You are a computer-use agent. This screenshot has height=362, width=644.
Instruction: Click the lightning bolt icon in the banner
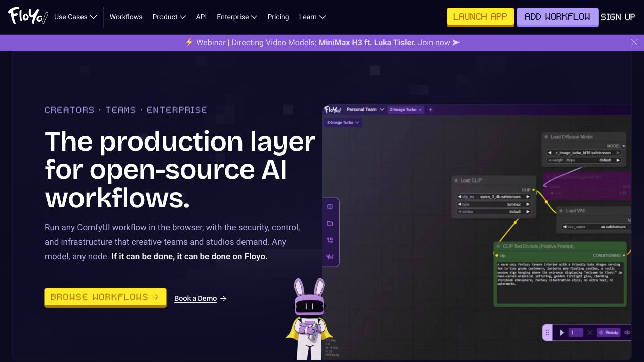tap(189, 42)
